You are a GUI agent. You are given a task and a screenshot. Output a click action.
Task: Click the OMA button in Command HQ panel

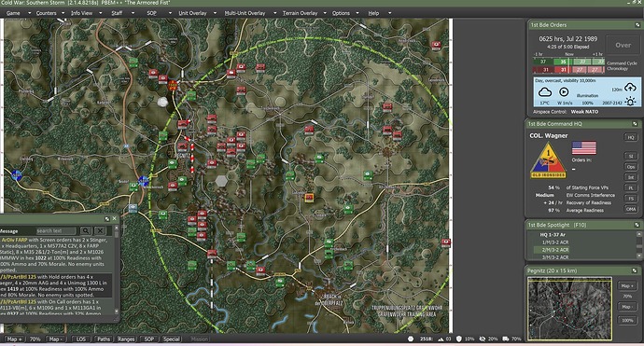click(630, 209)
